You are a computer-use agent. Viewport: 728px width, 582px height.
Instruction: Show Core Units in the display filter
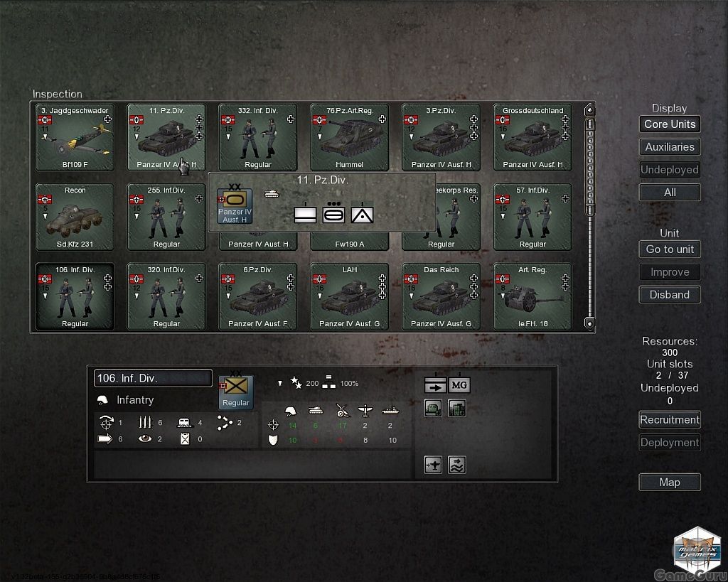pos(670,124)
